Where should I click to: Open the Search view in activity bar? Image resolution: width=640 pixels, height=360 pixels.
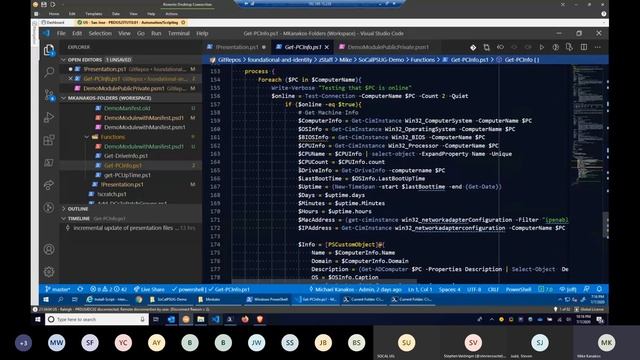point(49,72)
